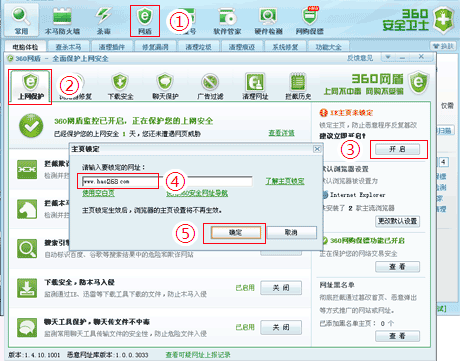Click the 拦截欺诈 row's green icon
The height and width of the screenshot is (361, 460).
click(x=27, y=169)
